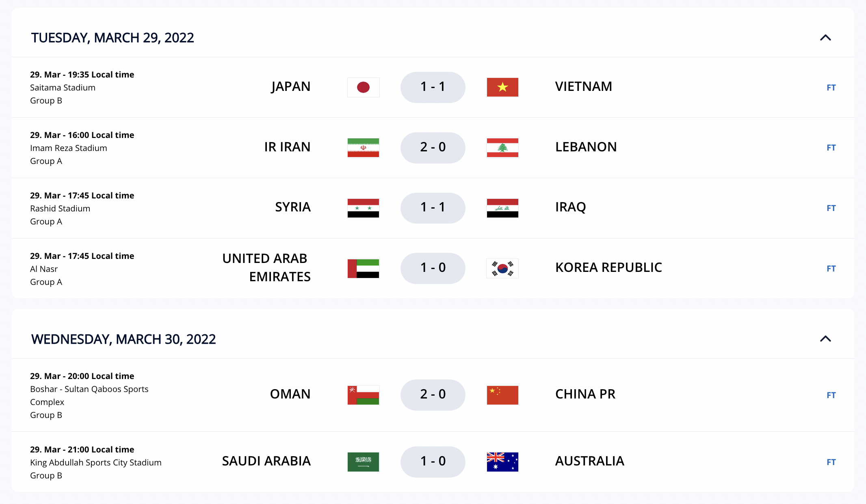
Task: Select the Wednesday, March 30, 2022 heading
Action: pos(123,339)
